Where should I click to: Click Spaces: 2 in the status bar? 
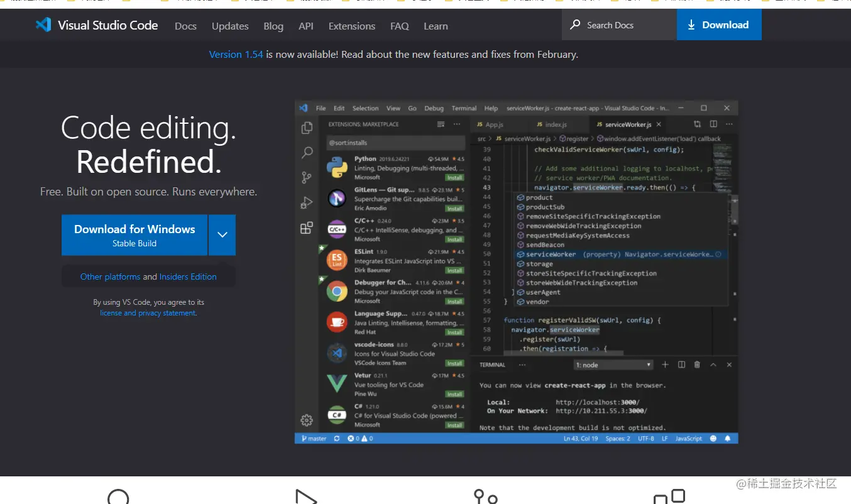click(618, 439)
